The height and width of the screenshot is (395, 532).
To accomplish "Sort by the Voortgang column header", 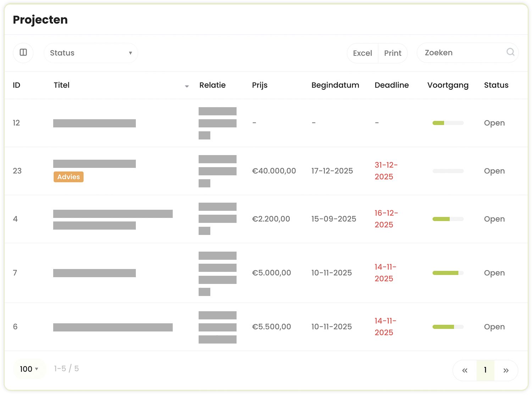I will [448, 85].
